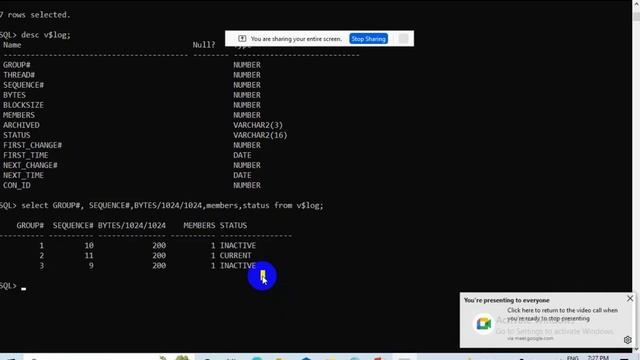This screenshot has width=640, height=360.
Task: Close the presenting to everyone notification
Action: pos(630,298)
